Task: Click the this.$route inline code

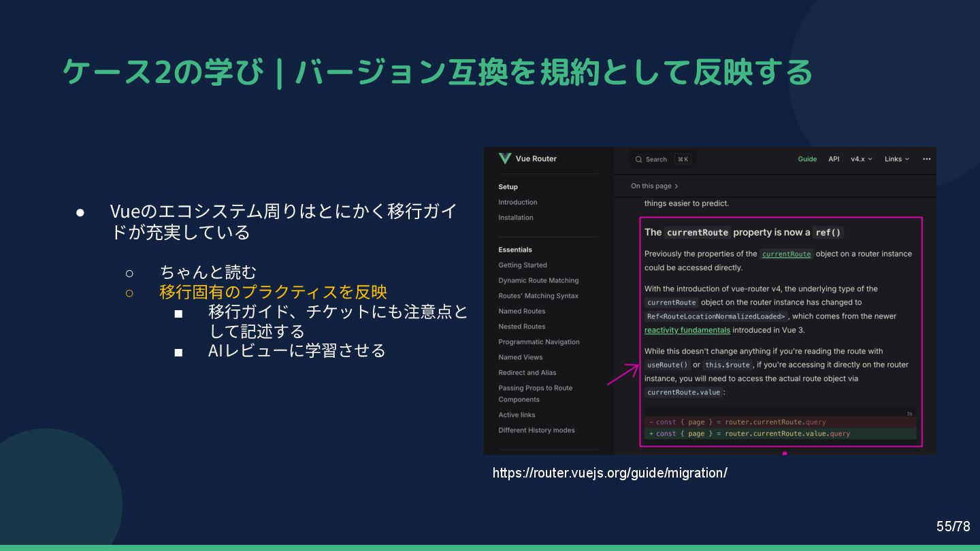Action: coord(728,365)
